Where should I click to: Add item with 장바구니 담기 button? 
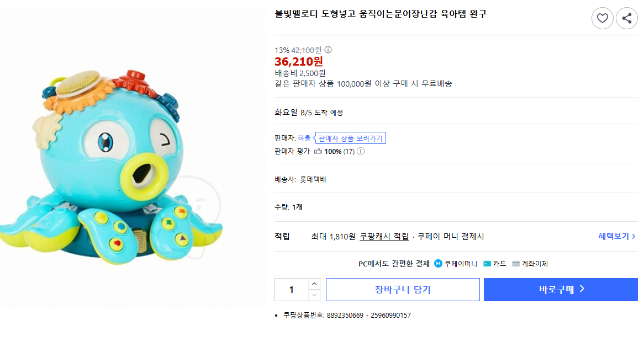coord(403,290)
